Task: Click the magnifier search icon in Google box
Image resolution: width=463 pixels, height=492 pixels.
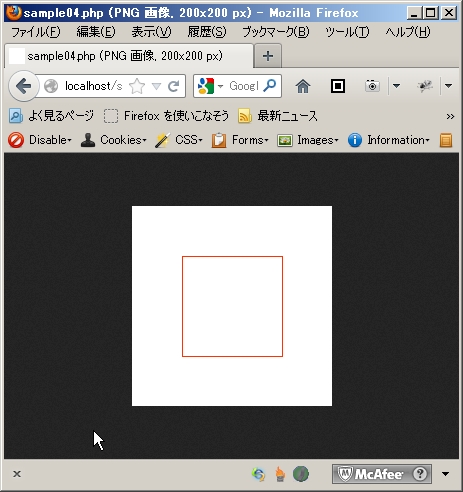Action: pos(270,86)
